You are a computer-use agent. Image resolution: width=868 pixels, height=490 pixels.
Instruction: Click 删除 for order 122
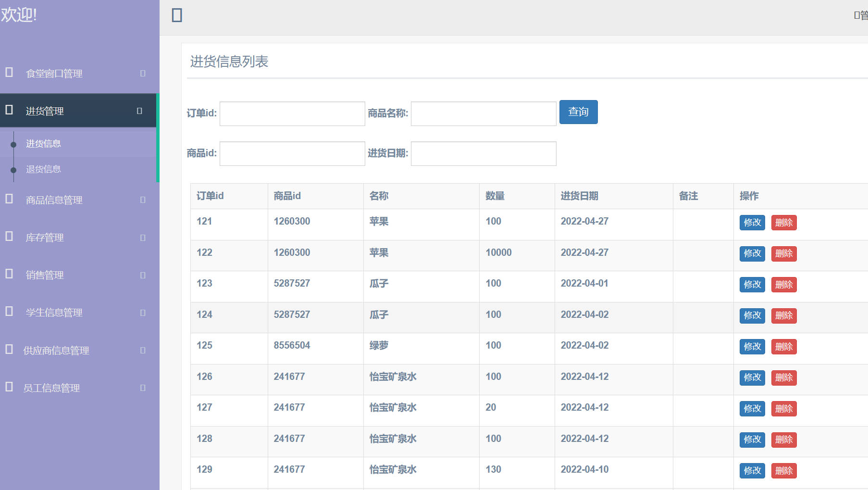pos(783,253)
